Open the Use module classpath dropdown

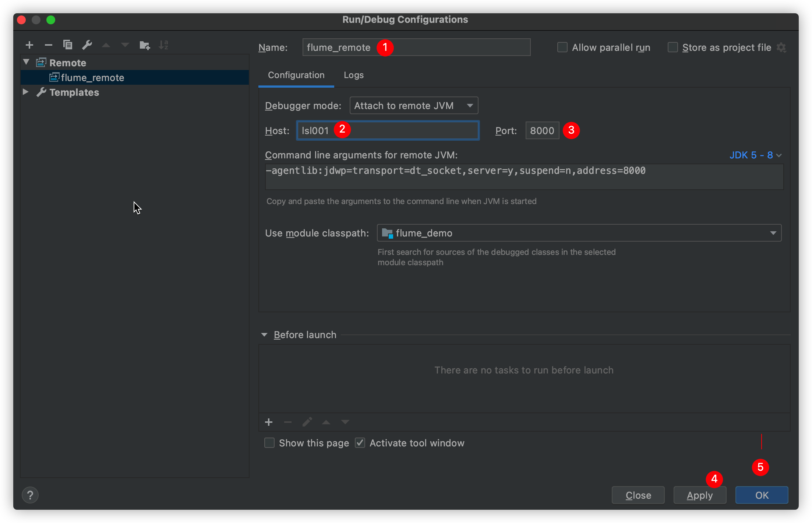tap(579, 233)
